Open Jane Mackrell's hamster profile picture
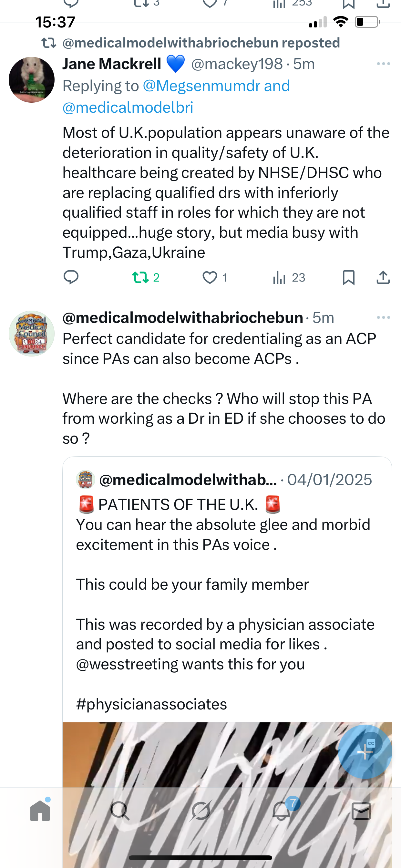The image size is (401, 868). pyautogui.click(x=32, y=80)
